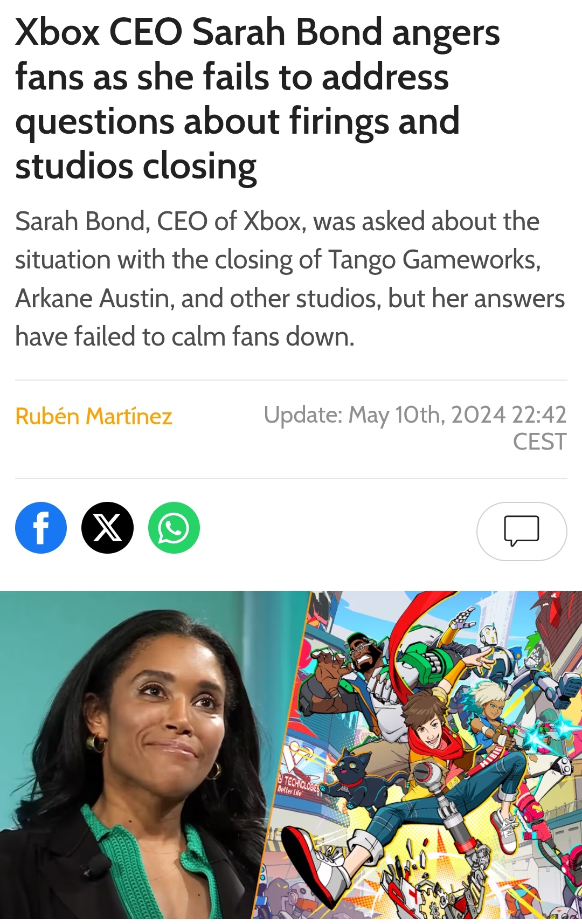The width and height of the screenshot is (582, 924).
Task: Open the Sarah Bond photo
Action: click(145, 755)
